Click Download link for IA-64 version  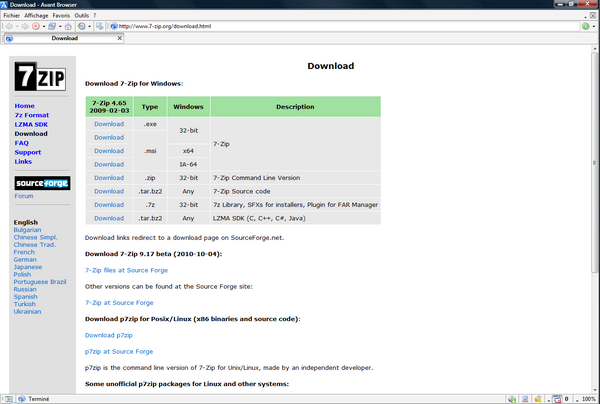tap(109, 164)
